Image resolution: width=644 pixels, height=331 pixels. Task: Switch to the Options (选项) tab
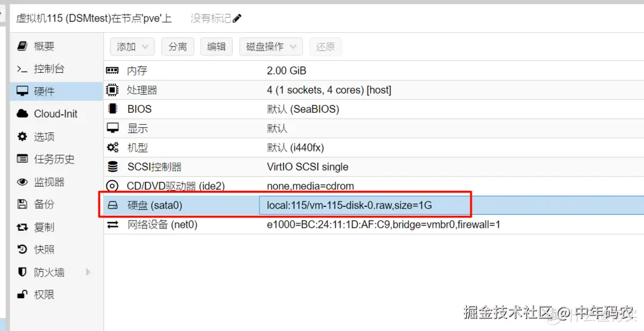coord(56,137)
